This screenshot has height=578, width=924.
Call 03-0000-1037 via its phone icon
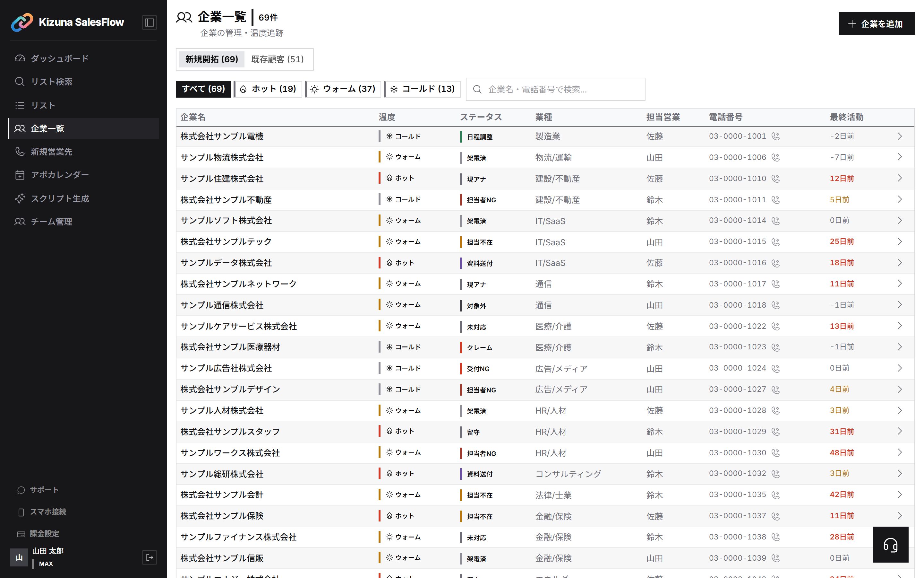(775, 516)
